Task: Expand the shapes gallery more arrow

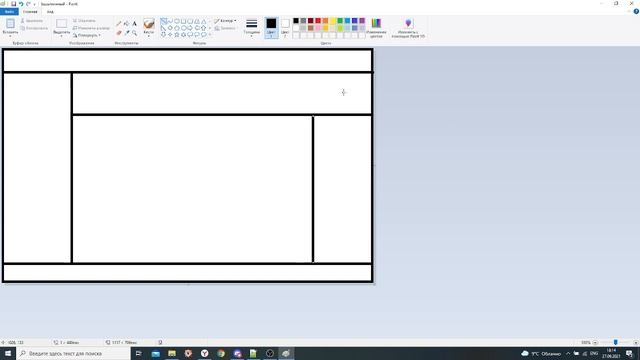Action: click(210, 35)
